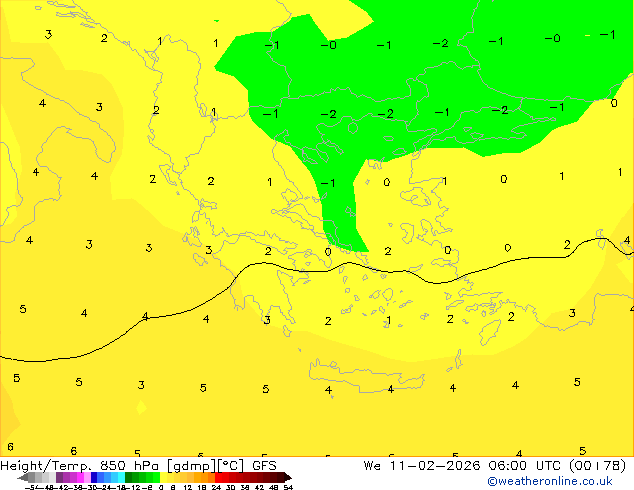Open the weatheronline.co.uk copyright link

click(550, 481)
